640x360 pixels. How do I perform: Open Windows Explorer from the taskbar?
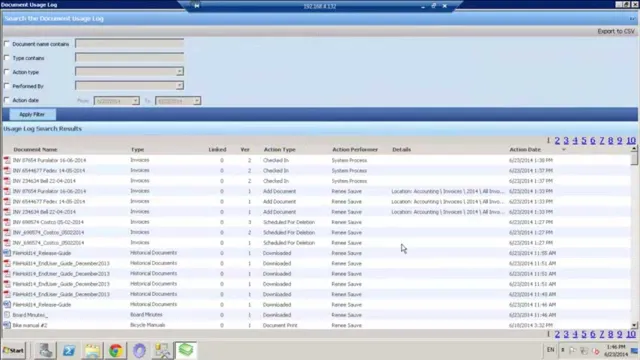tap(92, 350)
